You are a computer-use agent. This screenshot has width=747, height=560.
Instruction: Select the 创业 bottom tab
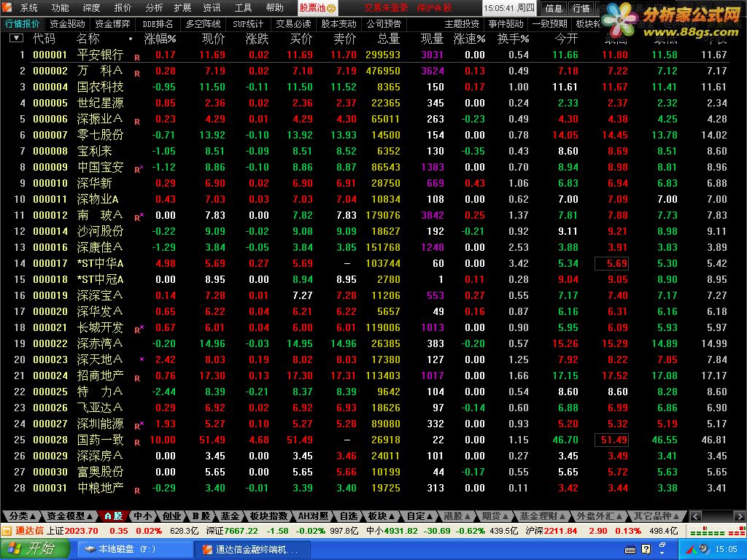171,516
